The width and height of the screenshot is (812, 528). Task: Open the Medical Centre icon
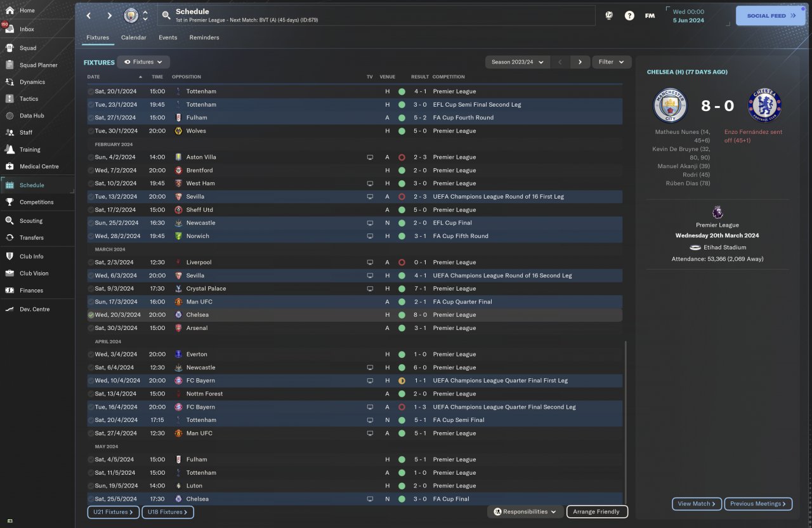pos(10,166)
